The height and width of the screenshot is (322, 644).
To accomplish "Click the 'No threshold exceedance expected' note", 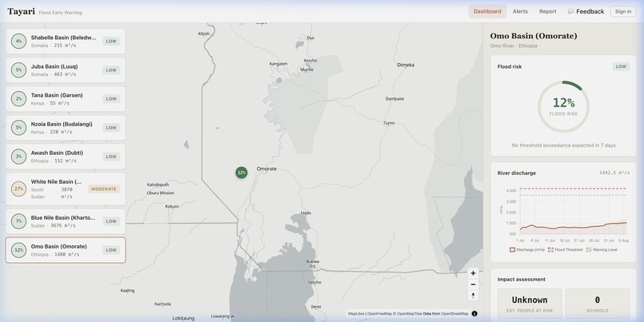I will click(563, 145).
